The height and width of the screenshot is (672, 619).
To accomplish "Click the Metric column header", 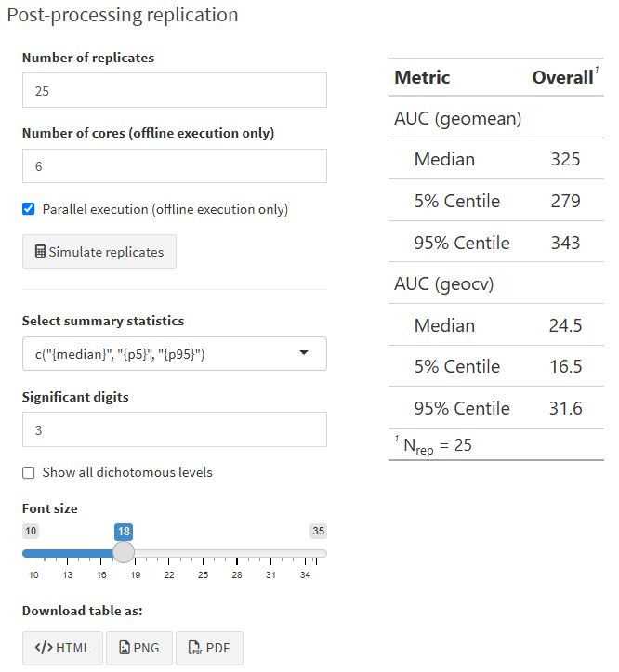I will point(422,78).
